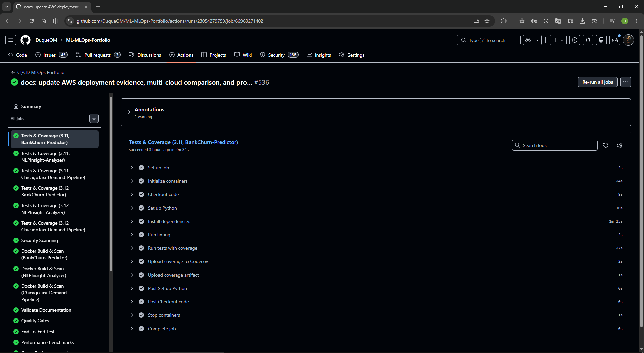This screenshot has height=353, width=644.
Task: Open the Copilot chat icon
Action: tap(528, 40)
